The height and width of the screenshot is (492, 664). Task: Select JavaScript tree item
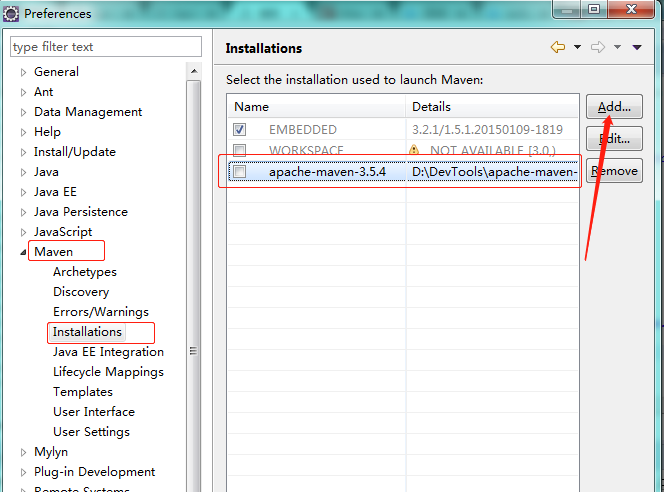coord(63,232)
